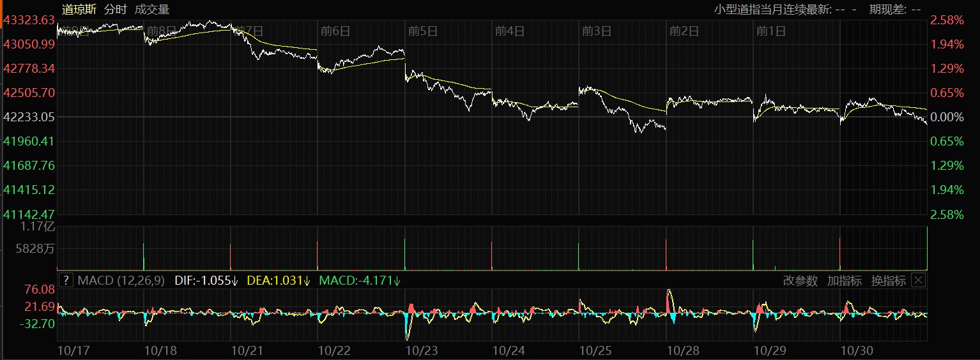The width and height of the screenshot is (980, 360).
Task: Click the 10/21 date label
Action: tap(247, 350)
